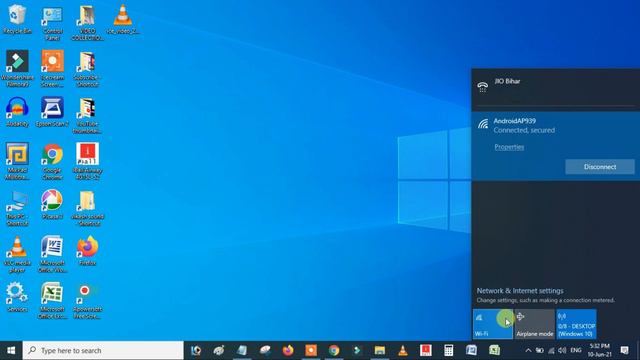The width and height of the screenshot is (640, 360).
Task: Toggle the Wi-Fi quick action tile
Action: click(493, 324)
